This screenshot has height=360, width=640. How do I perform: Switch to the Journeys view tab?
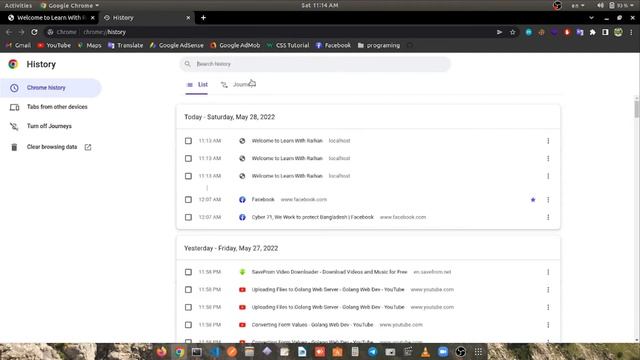(238, 85)
